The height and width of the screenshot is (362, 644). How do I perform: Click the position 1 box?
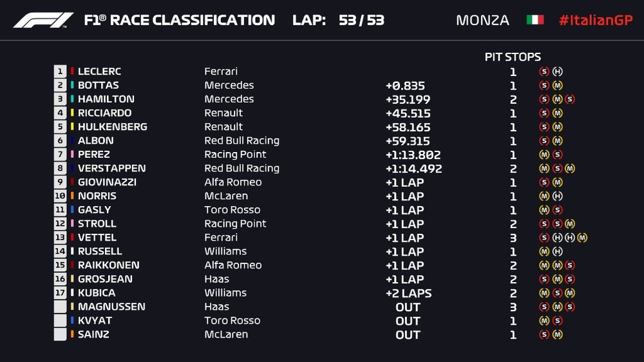click(x=61, y=71)
